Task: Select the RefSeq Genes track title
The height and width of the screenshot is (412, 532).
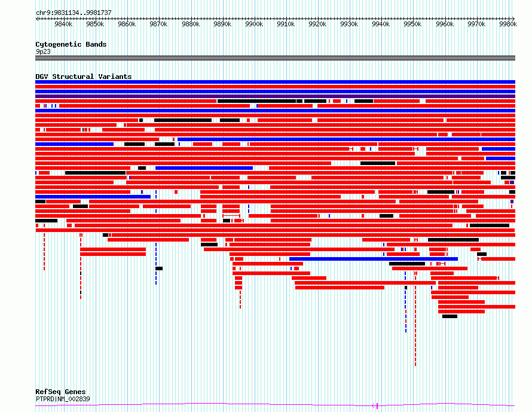Action: 60,392
